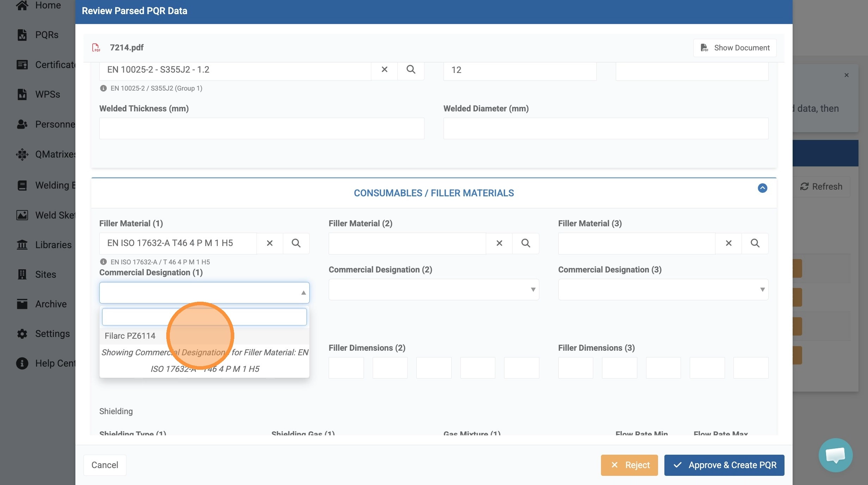
Task: Click the Help Center info icon
Action: [22, 363]
